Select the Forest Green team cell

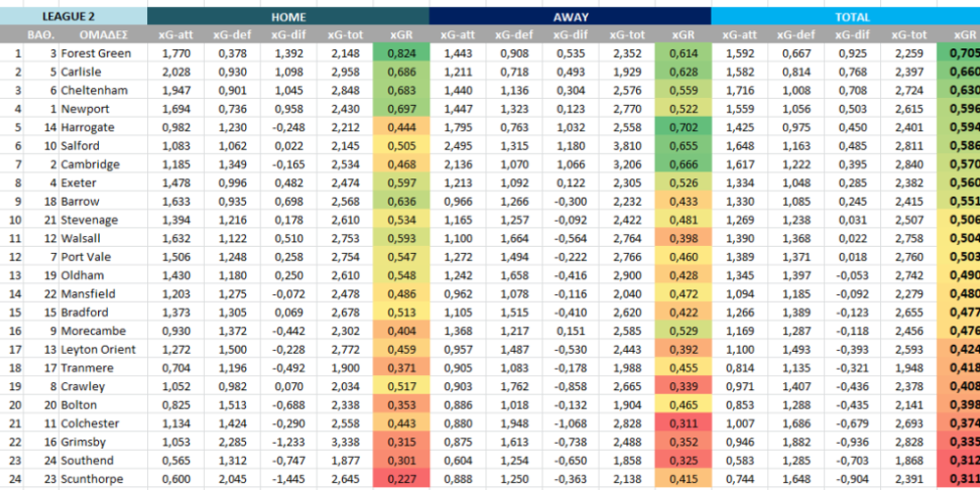tap(95, 53)
